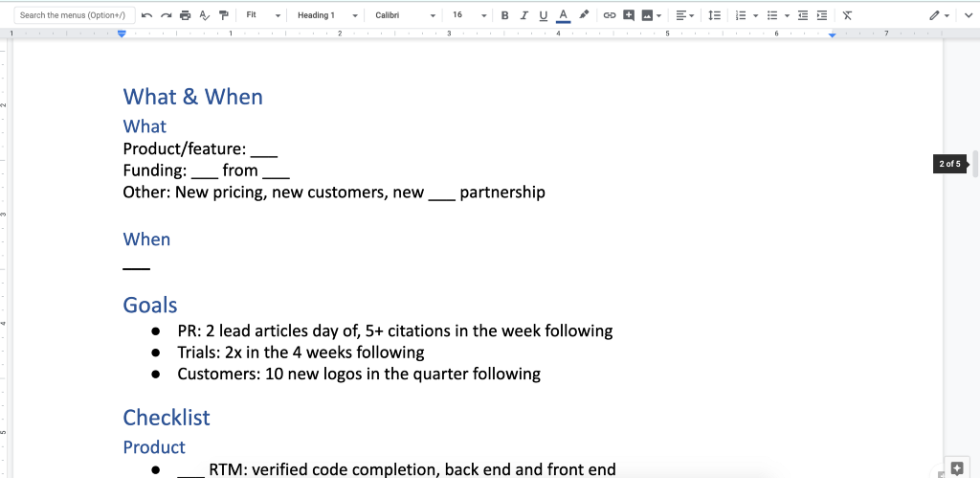
Task: Hide the menus with the chevron
Action: [969, 15]
